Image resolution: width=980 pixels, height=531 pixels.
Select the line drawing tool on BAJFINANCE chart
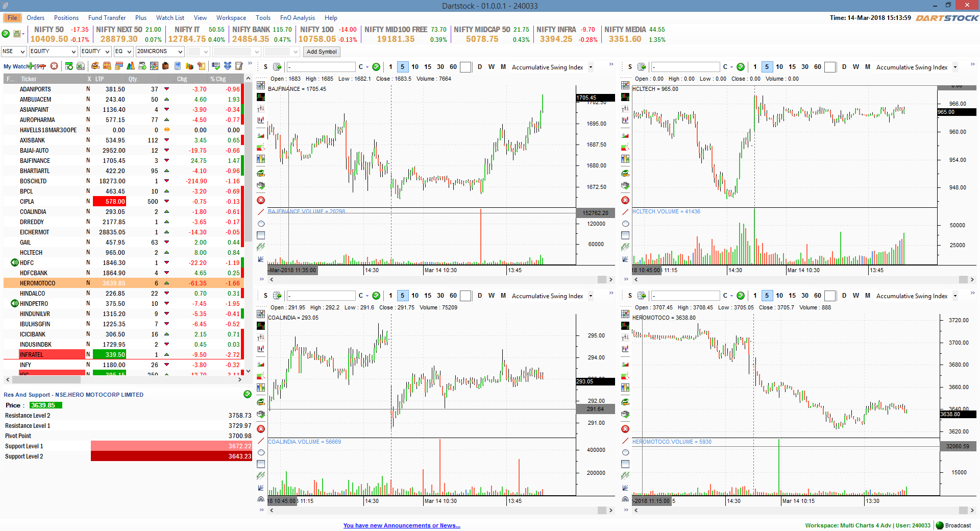click(261, 212)
